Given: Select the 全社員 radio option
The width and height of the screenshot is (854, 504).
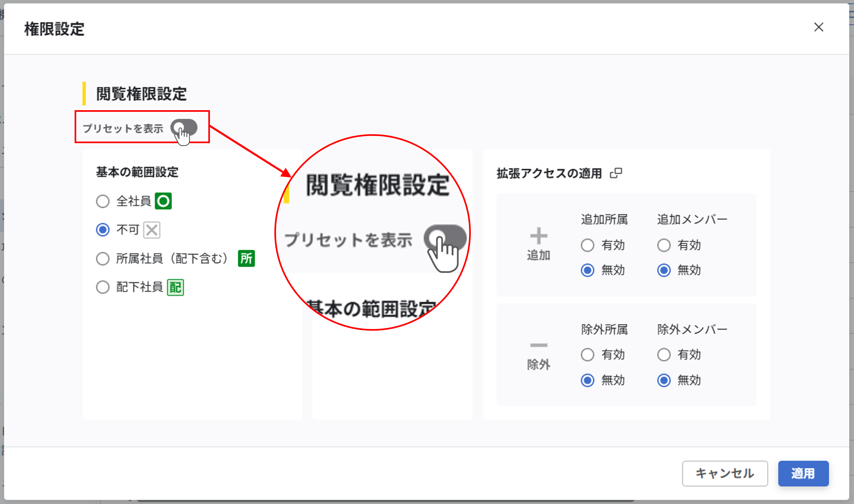Looking at the screenshot, I should pyautogui.click(x=103, y=201).
